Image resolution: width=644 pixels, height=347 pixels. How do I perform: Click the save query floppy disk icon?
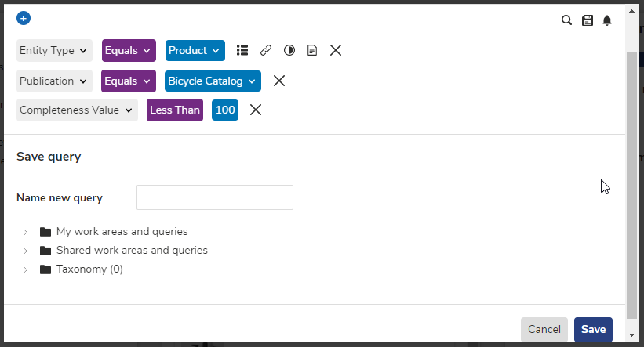(588, 20)
